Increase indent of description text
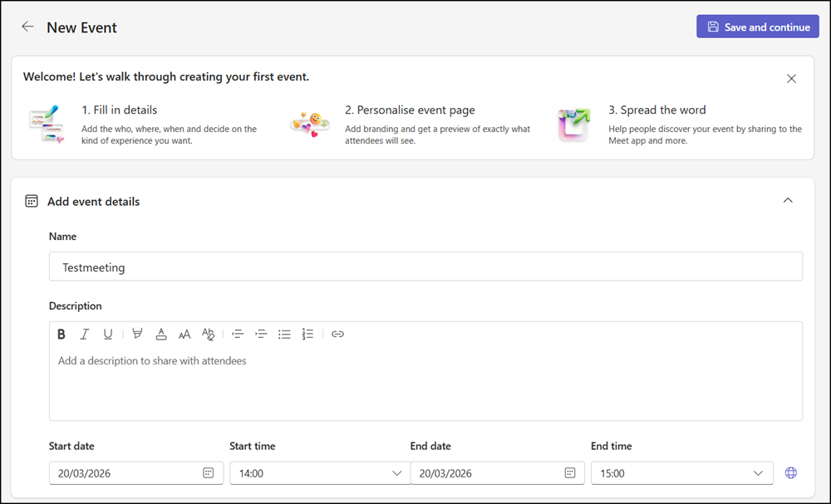The image size is (831, 504). pyautogui.click(x=261, y=334)
